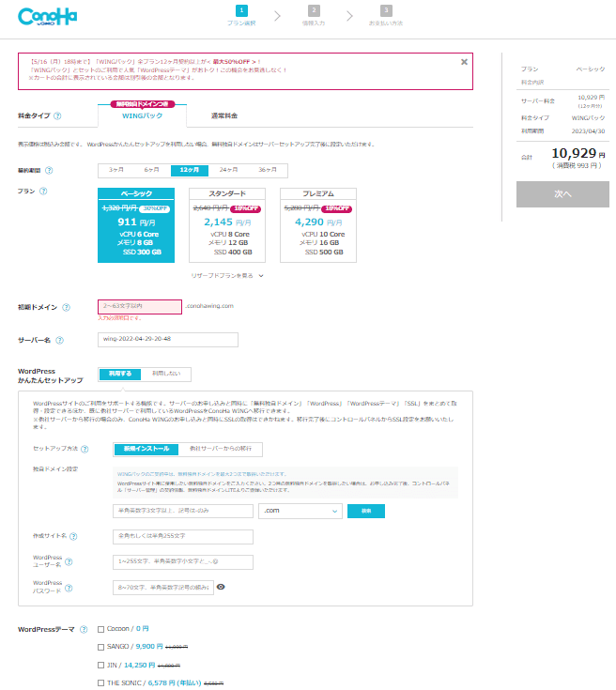Open help icon next to 初期ドメイン
The width and height of the screenshot is (616, 690).
click(x=66, y=307)
